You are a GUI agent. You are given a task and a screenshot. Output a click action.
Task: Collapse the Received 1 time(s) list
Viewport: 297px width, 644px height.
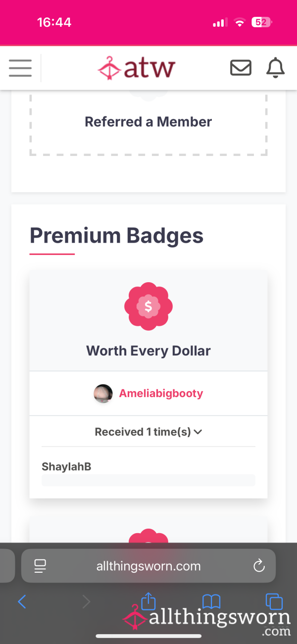[x=148, y=432]
